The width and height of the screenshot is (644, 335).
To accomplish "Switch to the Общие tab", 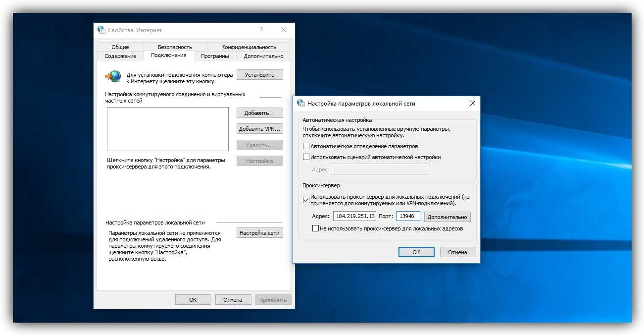I will (x=120, y=47).
